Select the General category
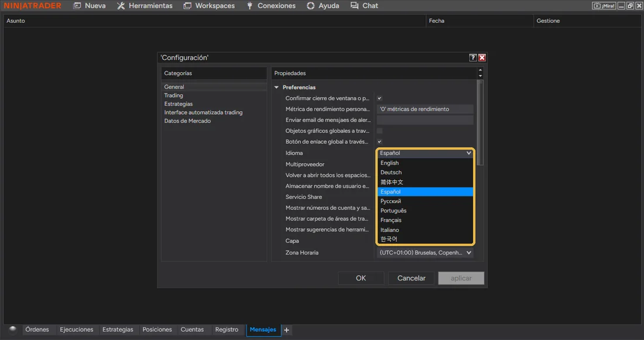 point(214,87)
